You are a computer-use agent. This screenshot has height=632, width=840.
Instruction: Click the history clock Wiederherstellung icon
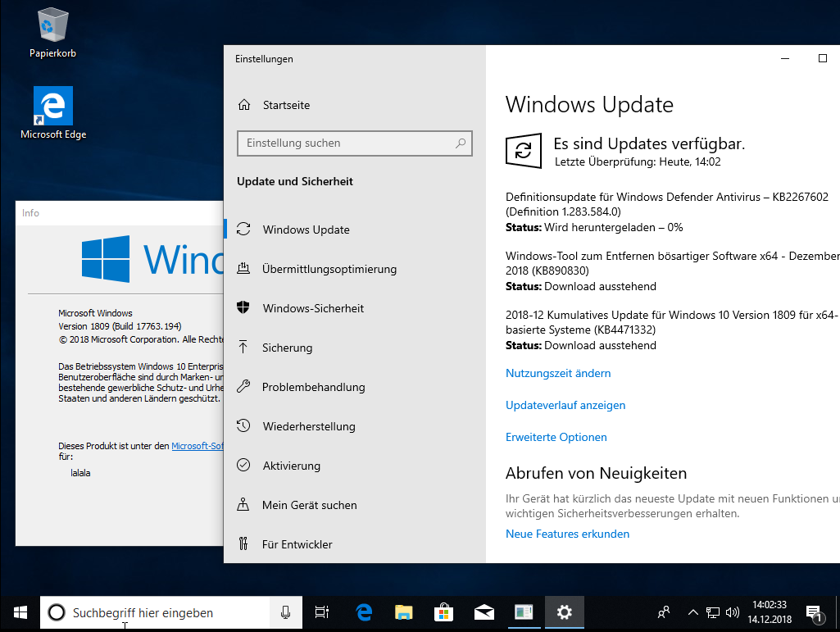tap(243, 425)
